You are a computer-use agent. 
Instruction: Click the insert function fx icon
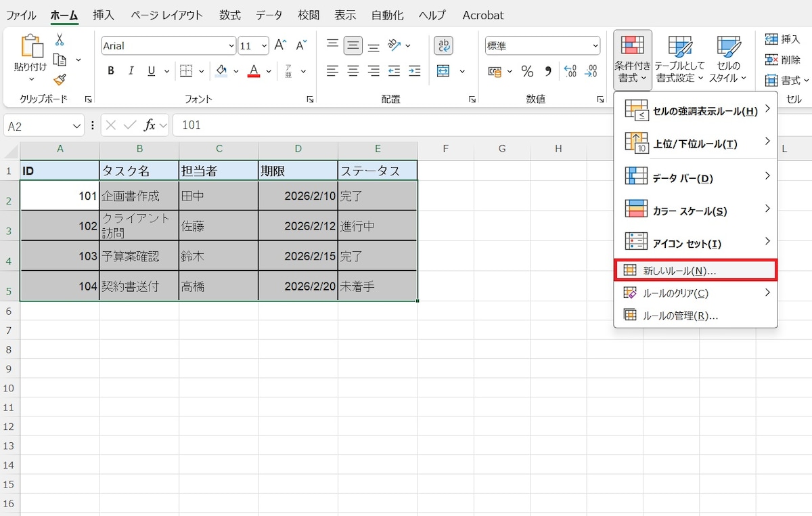coord(150,125)
